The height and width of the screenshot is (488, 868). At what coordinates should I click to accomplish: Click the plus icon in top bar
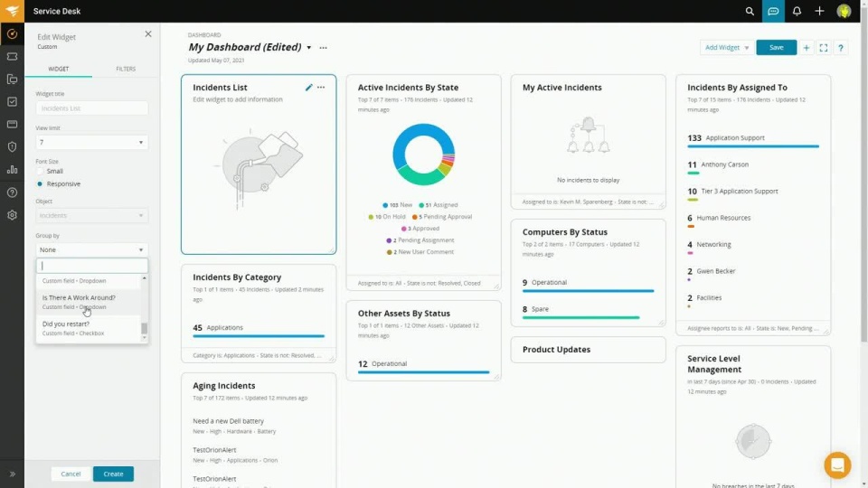(x=819, y=11)
